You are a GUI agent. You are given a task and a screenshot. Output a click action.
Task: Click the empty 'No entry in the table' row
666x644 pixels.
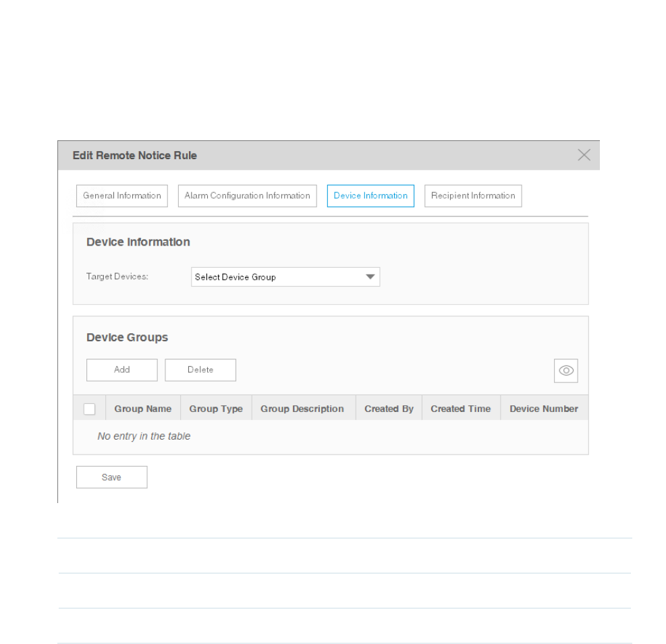tap(331, 436)
